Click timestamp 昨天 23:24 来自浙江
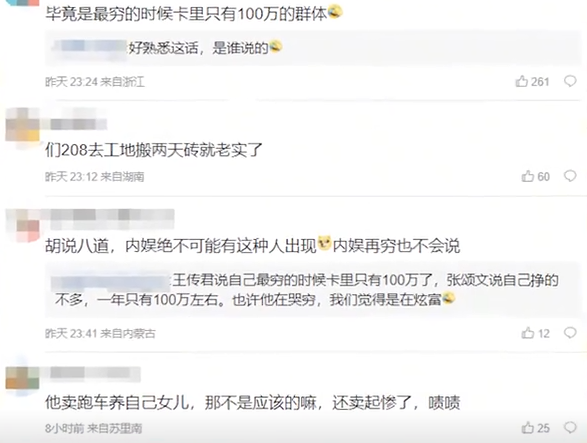This screenshot has height=443, width=587. tap(95, 82)
